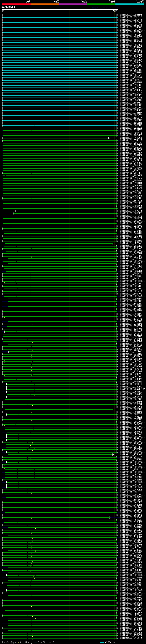Open hit UniRef100_C1DZZ2
This screenshot has height=644, width=146.
tap(131, 128)
